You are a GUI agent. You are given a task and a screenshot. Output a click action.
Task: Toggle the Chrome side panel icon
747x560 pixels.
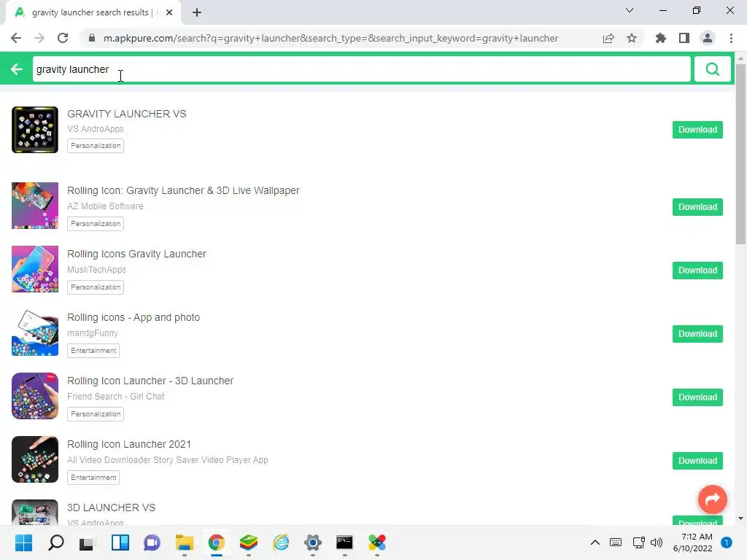click(x=684, y=38)
